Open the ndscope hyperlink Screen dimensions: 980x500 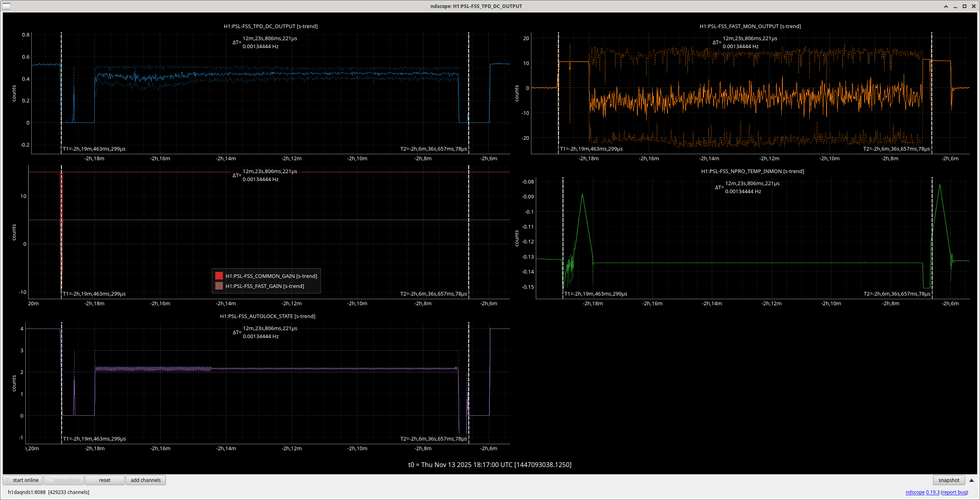[915, 492]
